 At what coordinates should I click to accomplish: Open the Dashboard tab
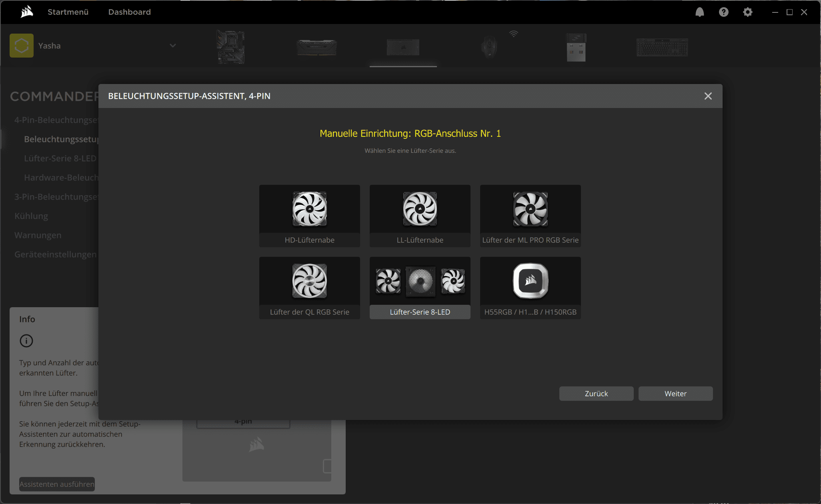click(130, 12)
